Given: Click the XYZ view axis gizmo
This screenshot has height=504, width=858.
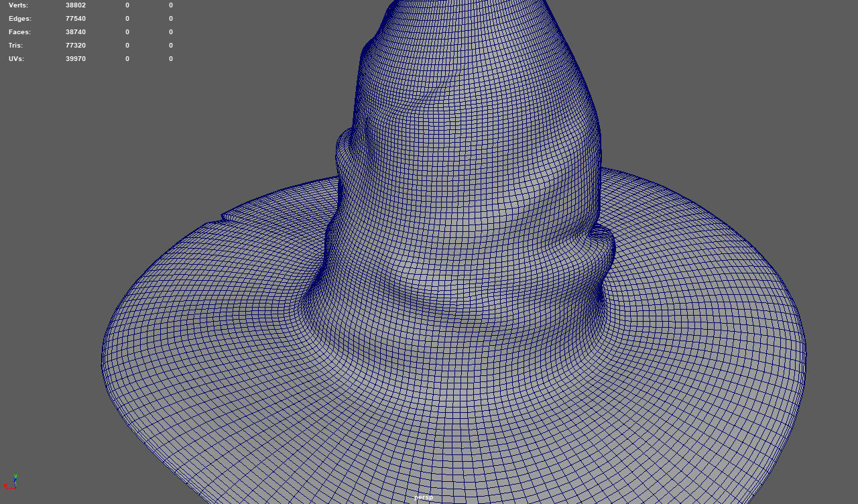Looking at the screenshot, I should point(11,483).
